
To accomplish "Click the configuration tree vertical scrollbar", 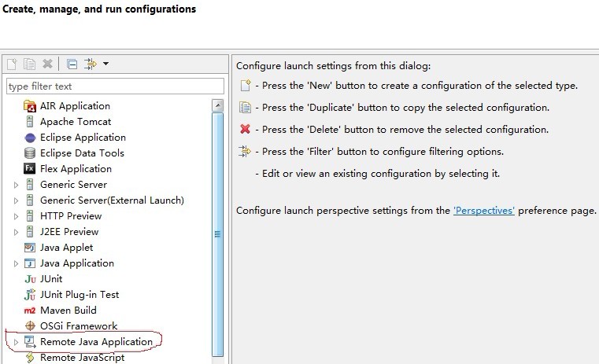I will (x=218, y=233).
